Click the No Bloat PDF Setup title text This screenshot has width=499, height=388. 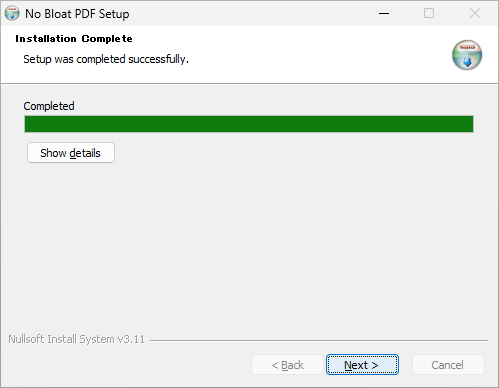point(77,14)
